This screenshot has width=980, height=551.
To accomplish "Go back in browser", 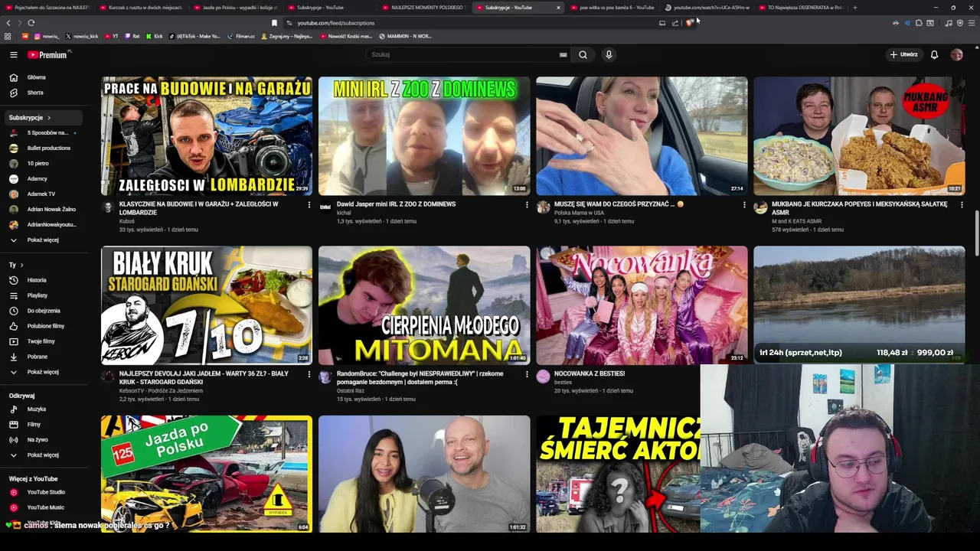I will click(x=8, y=23).
